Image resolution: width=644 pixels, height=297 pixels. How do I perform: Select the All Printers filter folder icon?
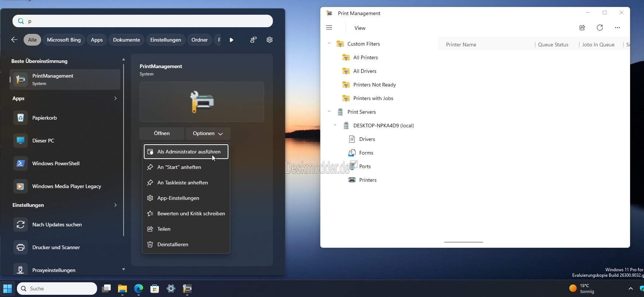[346, 57]
